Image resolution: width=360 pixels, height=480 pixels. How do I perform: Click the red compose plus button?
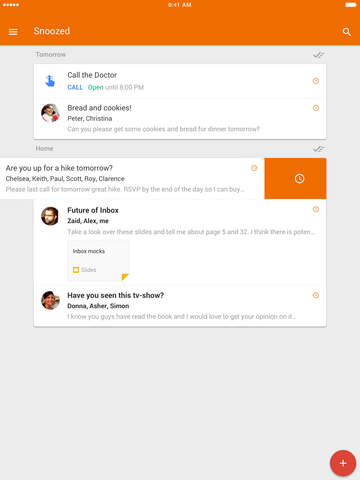(x=343, y=463)
